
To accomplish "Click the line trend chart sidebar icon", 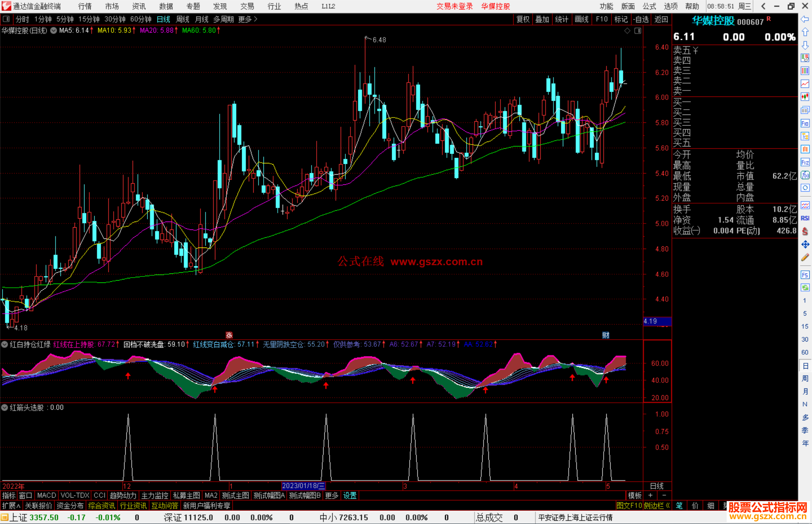I will point(805,84).
